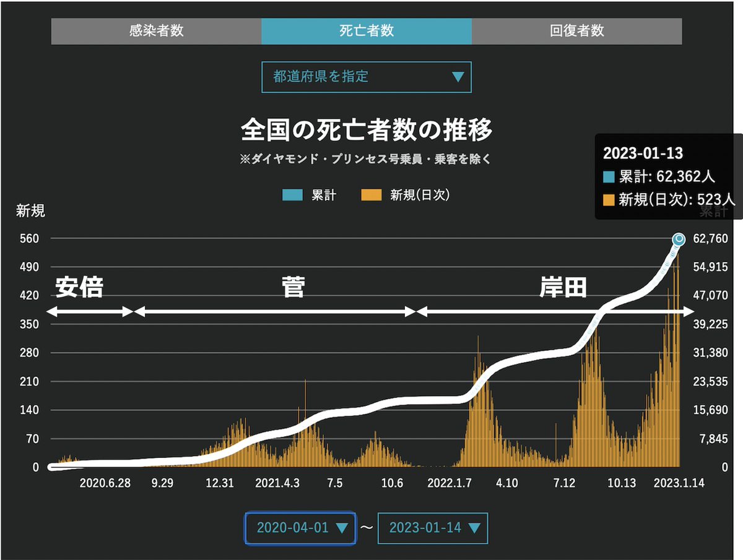Click the highlighted data point on the cumulative line
Image resolution: width=743 pixels, height=560 pixels.
coord(679,239)
